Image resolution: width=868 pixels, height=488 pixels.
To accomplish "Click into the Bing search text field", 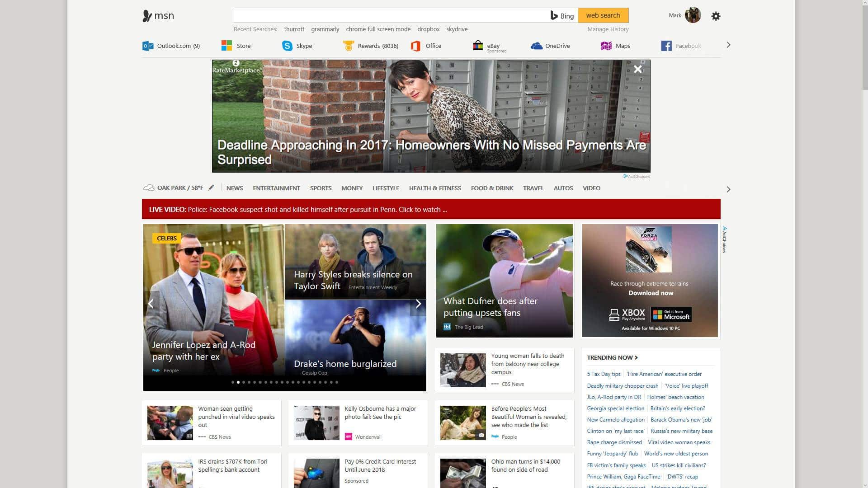I will pos(391,15).
